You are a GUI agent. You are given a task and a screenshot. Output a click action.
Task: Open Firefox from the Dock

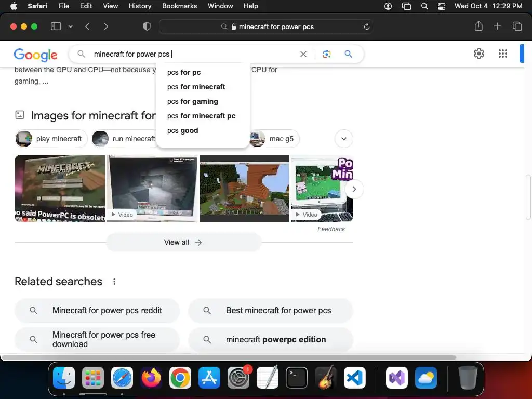151,378
